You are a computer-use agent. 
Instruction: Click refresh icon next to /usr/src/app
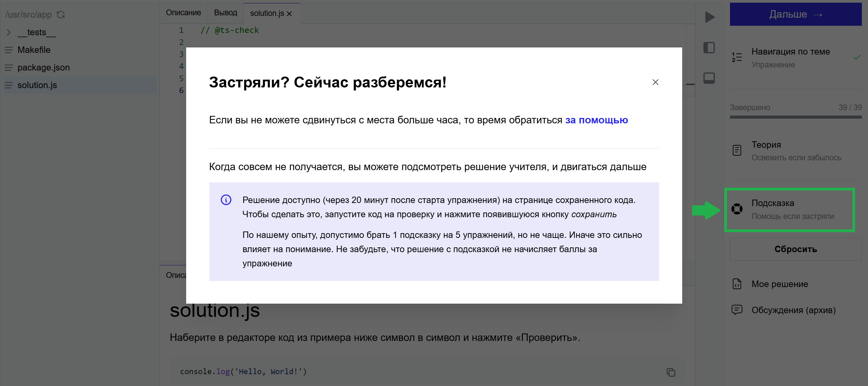pyautogui.click(x=61, y=15)
